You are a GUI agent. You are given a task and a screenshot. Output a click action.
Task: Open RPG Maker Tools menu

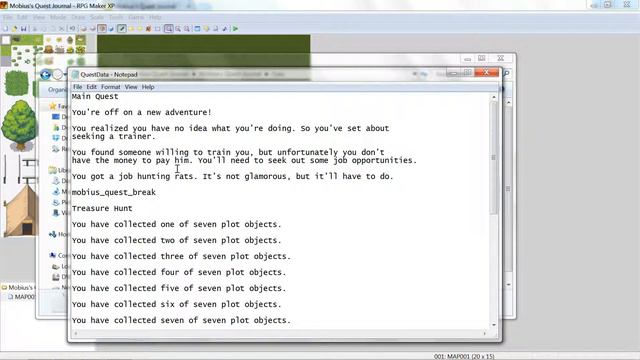tap(116, 17)
